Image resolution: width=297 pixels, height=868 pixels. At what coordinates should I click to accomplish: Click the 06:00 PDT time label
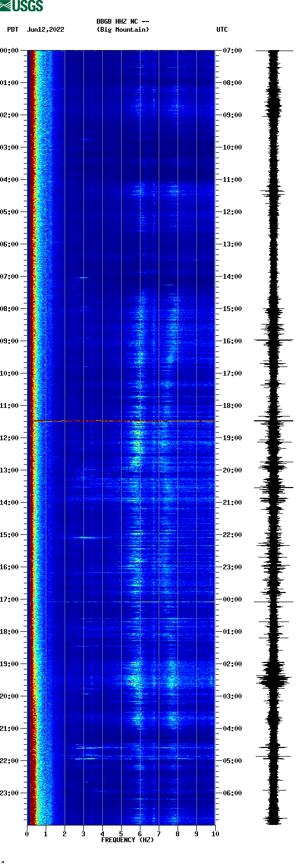pyautogui.click(x=10, y=244)
